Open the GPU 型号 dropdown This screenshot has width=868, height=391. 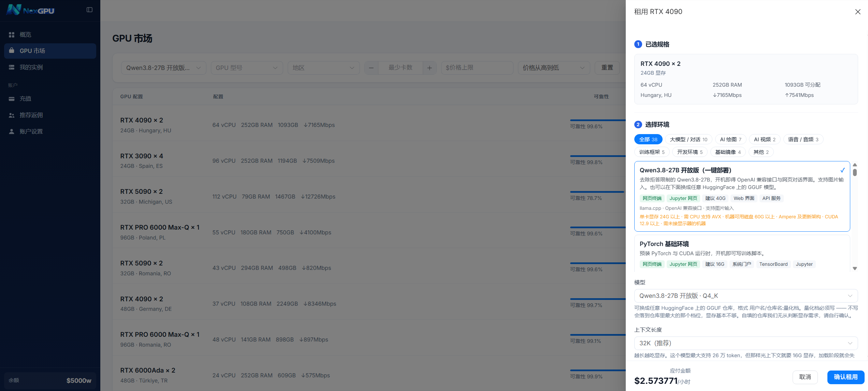click(x=247, y=68)
